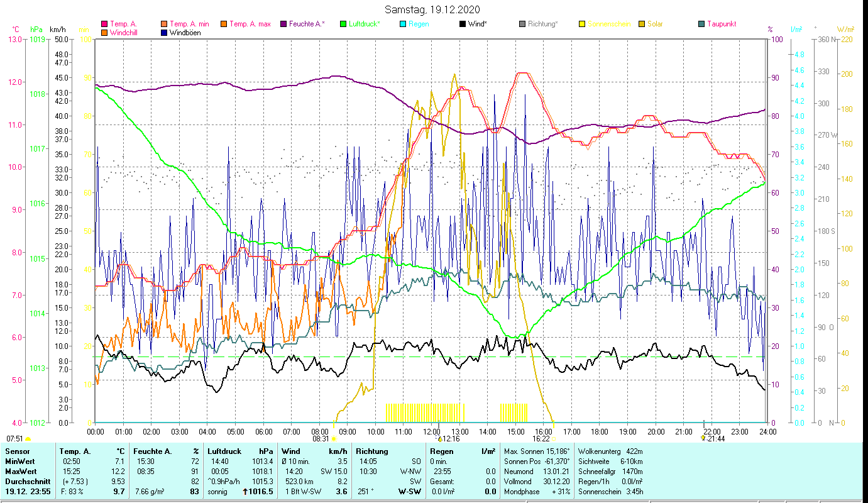Click the dark blue Windböen legend swatch
Viewport: 868px width, 503px height.
(165, 33)
